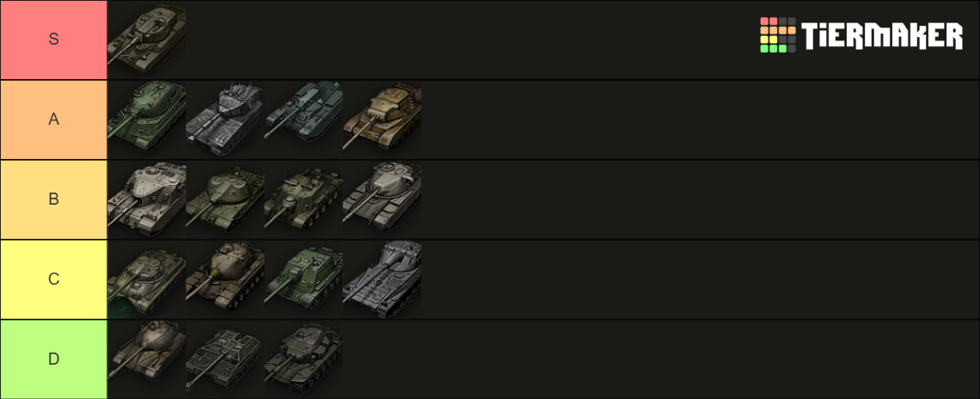Click the dark steel gray tank in C tier
The width and height of the screenshot is (980, 399).
click(x=382, y=279)
